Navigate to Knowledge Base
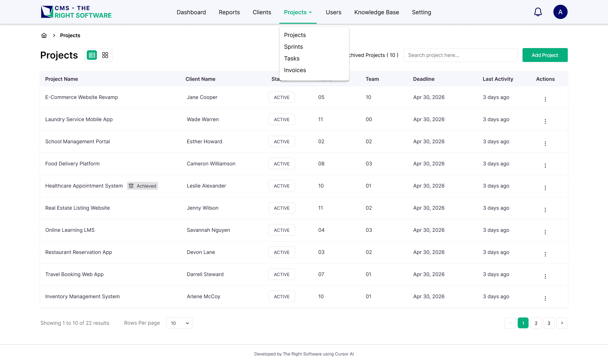This screenshot has width=608, height=364. [377, 12]
